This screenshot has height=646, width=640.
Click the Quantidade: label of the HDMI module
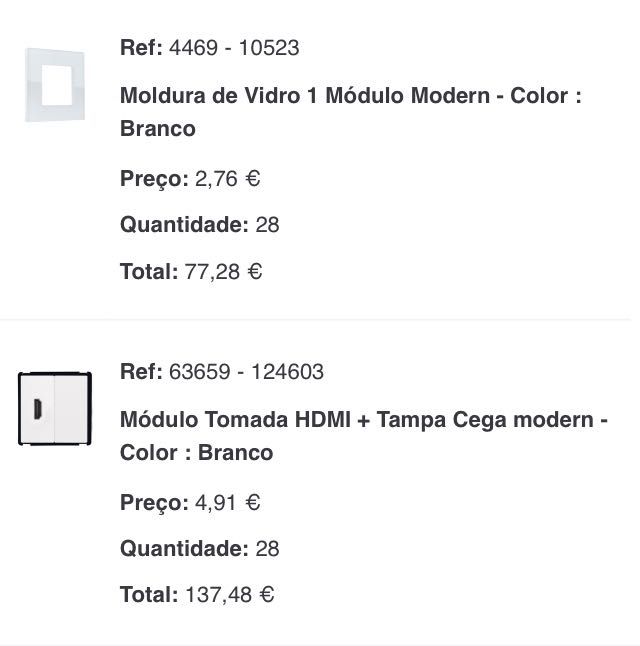pos(184,549)
